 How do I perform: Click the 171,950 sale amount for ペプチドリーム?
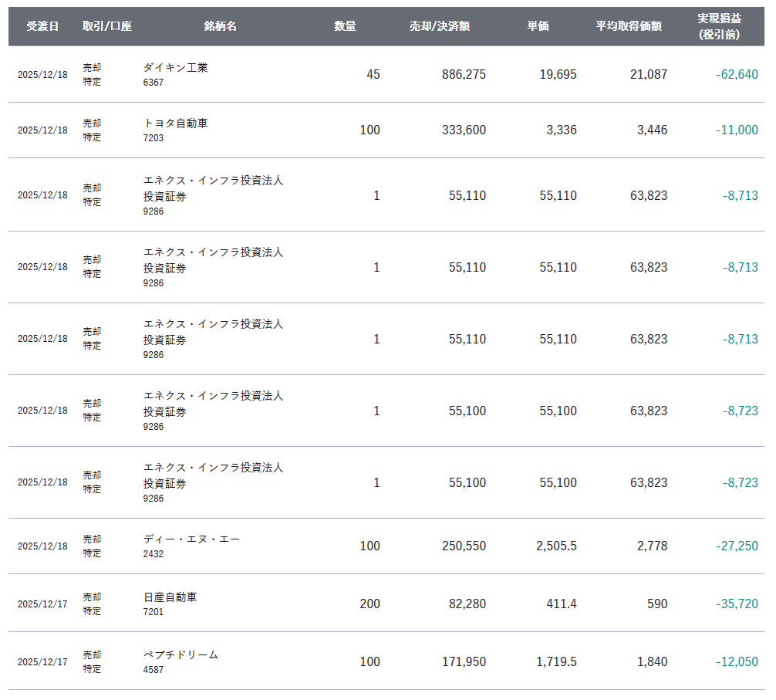(464, 662)
